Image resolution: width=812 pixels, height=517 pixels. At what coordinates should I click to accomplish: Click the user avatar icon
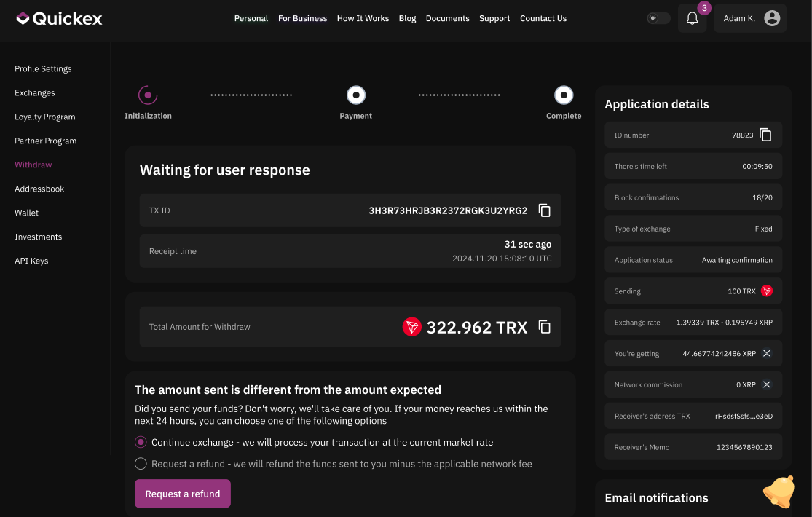click(772, 18)
